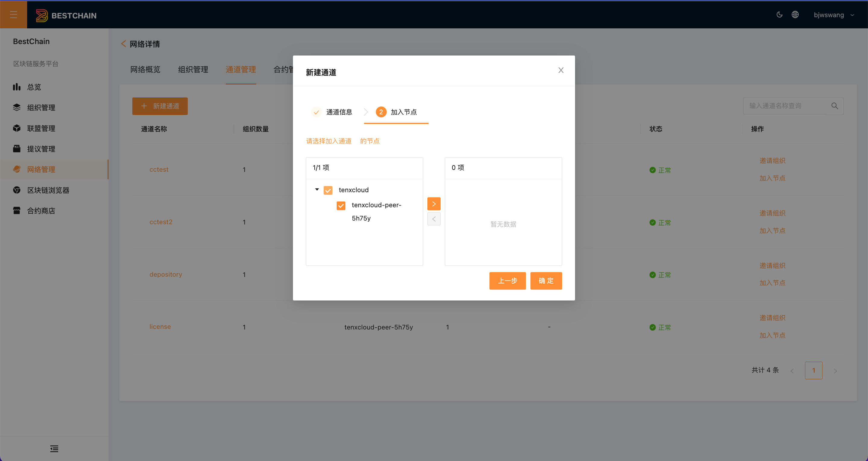Click the 确定 button
This screenshot has width=868, height=461.
(546, 281)
